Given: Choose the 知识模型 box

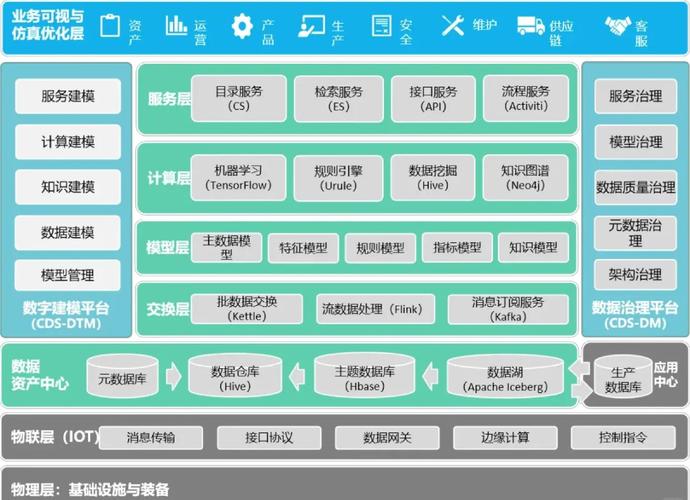Looking at the screenshot, I should 533,248.
